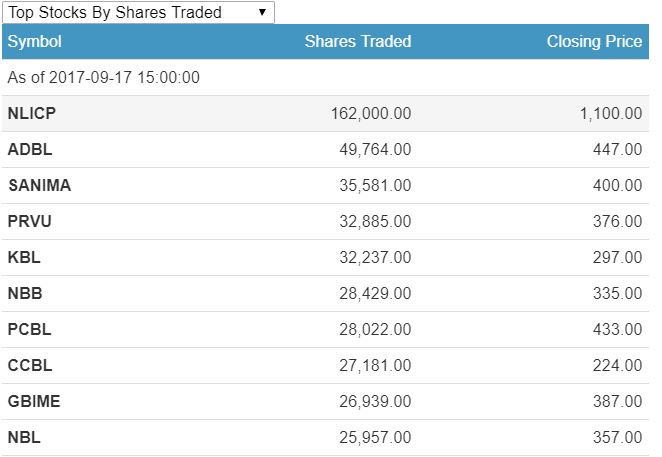Open the PRVU stock symbol
The image size is (662, 457).
click(x=30, y=222)
